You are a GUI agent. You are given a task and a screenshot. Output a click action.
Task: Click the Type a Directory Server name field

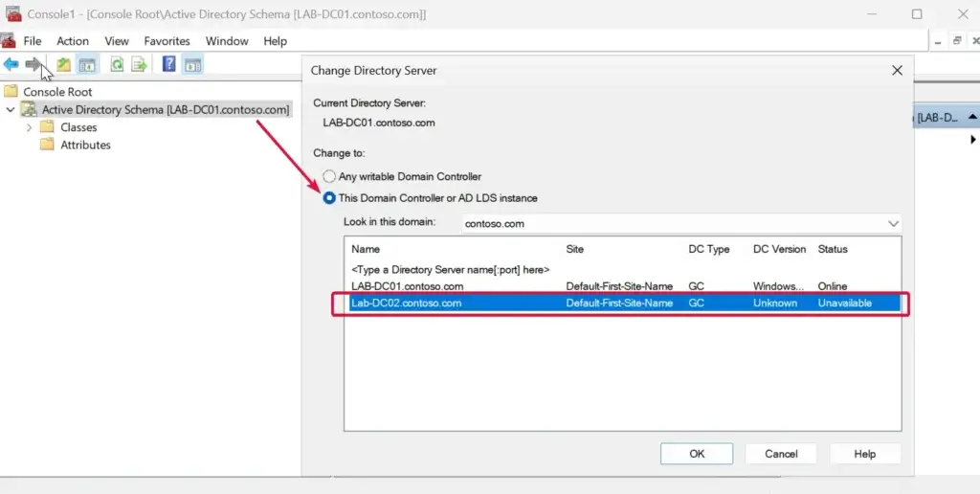coord(450,270)
